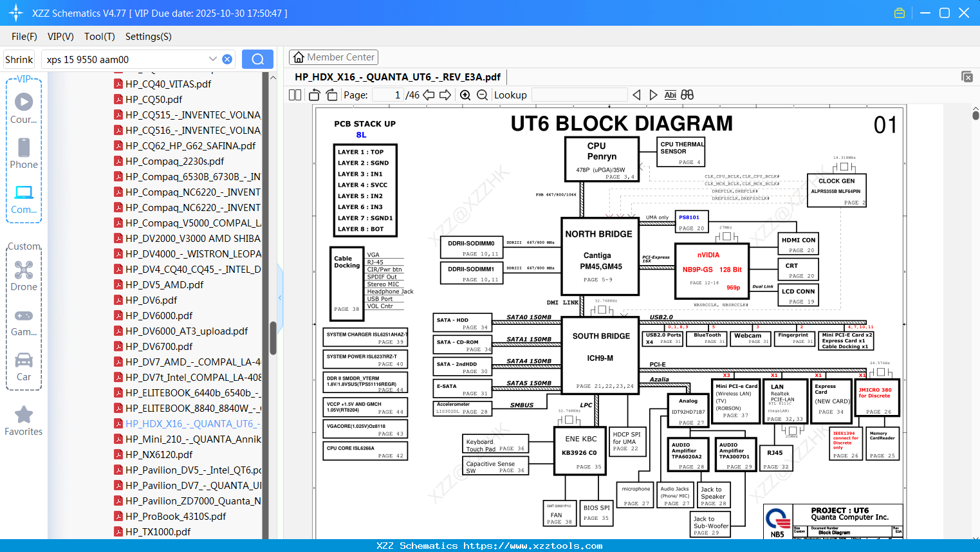Open HP_DV7t_Intel_COMPAL file
Image resolution: width=980 pixels, height=552 pixels.
(193, 377)
